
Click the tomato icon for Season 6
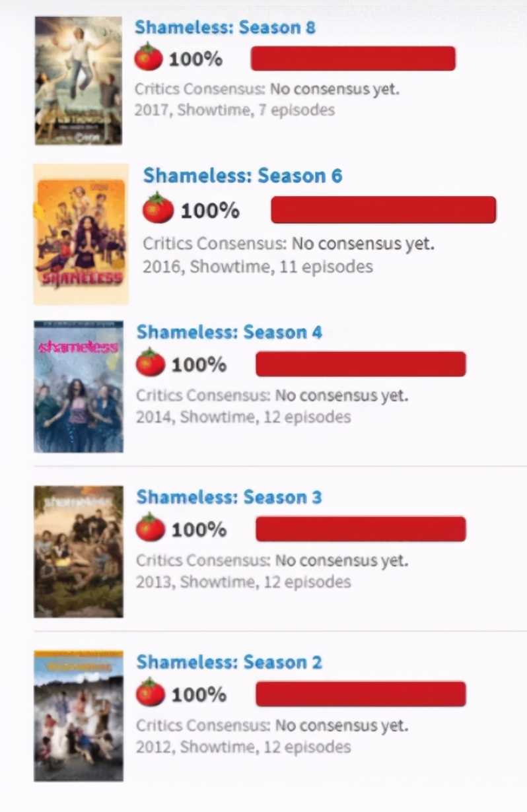click(x=158, y=209)
